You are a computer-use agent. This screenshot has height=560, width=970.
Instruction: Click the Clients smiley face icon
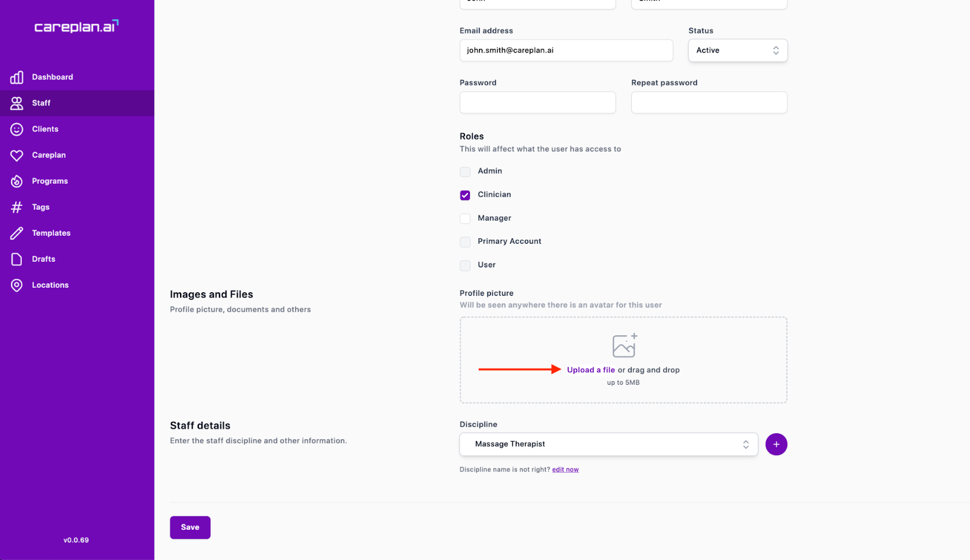pyautogui.click(x=17, y=129)
